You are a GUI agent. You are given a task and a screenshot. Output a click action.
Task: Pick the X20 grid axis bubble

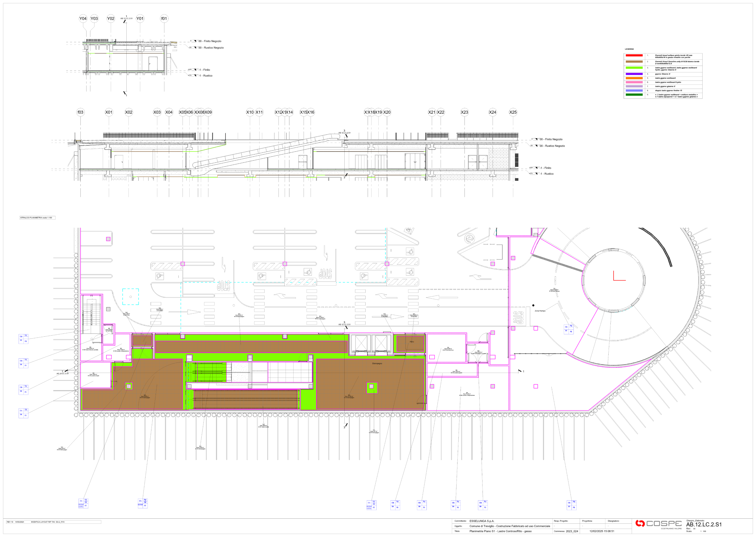click(387, 112)
